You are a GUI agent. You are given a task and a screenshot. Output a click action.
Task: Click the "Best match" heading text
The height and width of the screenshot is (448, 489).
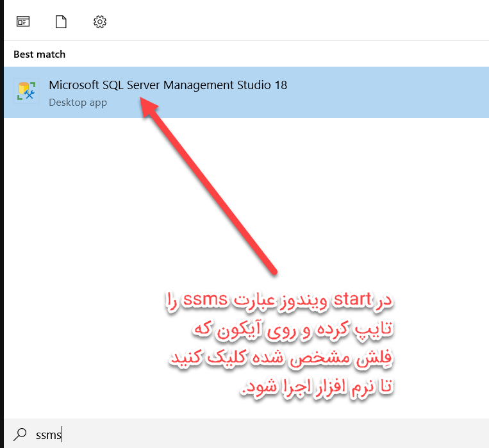pyautogui.click(x=40, y=54)
